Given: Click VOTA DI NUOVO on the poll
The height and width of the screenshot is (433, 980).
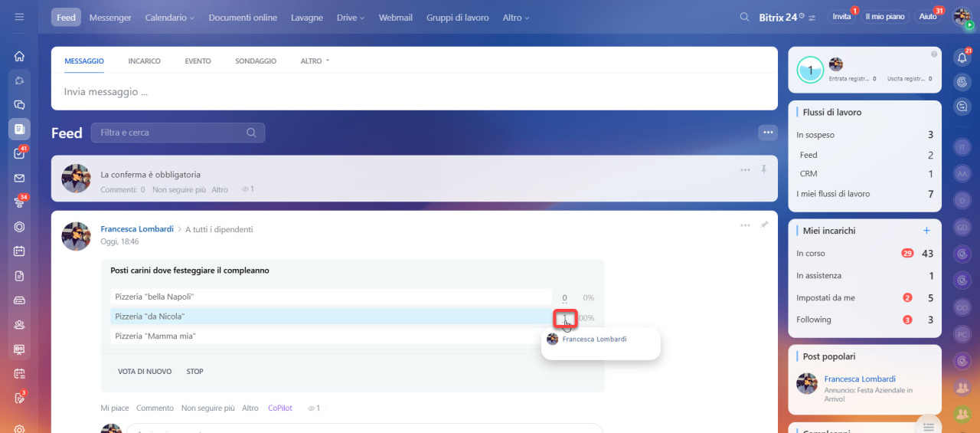Looking at the screenshot, I should 145,372.
